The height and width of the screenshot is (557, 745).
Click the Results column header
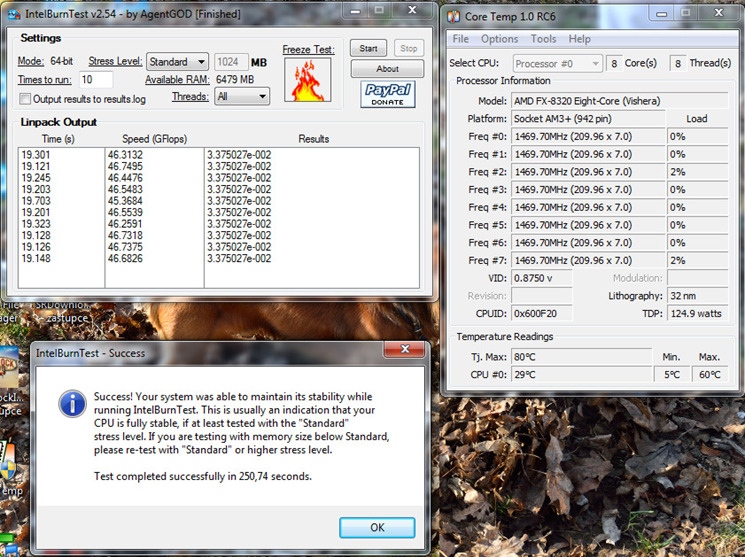click(314, 139)
